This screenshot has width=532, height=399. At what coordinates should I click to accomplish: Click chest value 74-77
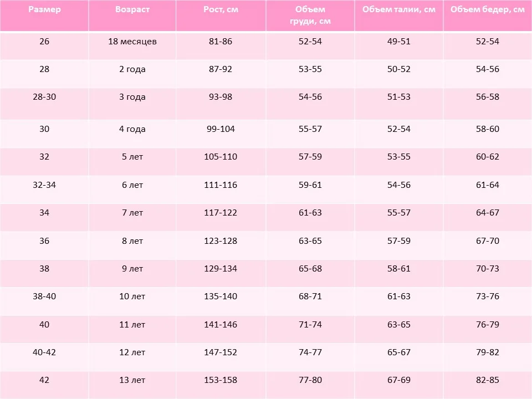[310, 352]
